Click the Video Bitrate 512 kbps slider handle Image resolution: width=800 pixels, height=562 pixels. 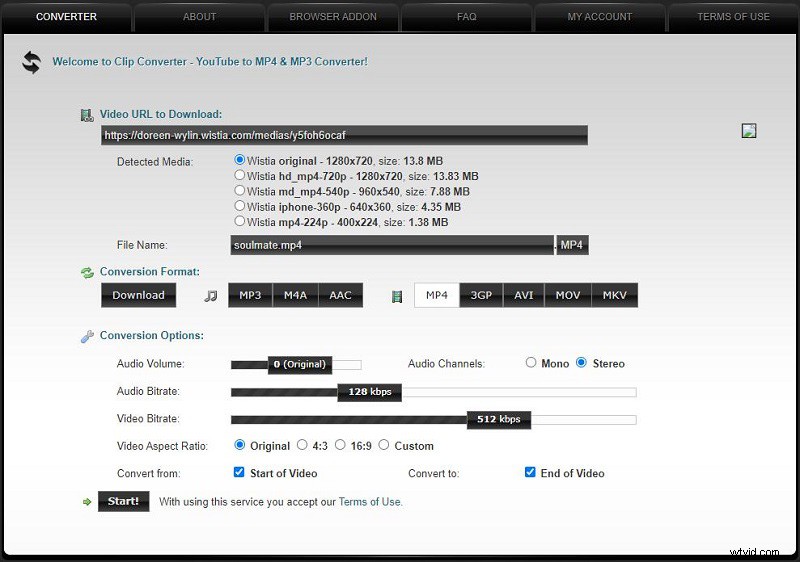498,419
